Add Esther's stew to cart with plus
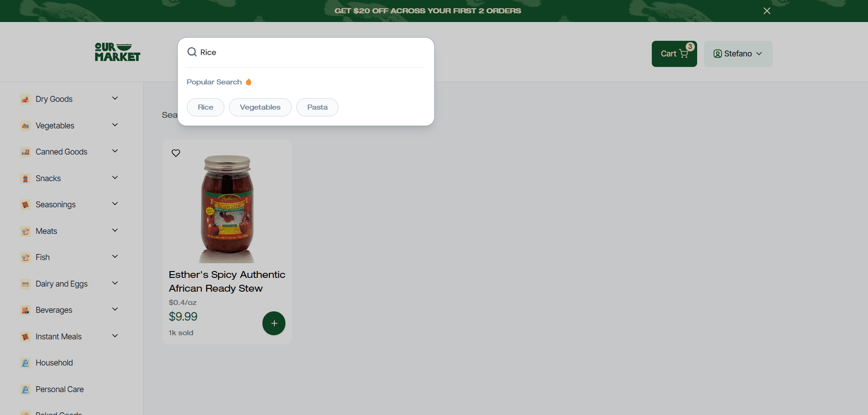 (x=274, y=323)
